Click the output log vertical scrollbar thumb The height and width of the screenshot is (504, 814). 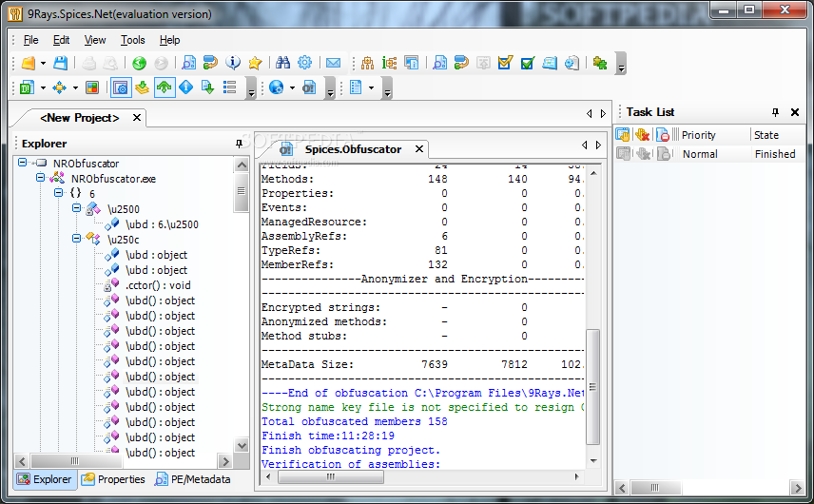592,387
